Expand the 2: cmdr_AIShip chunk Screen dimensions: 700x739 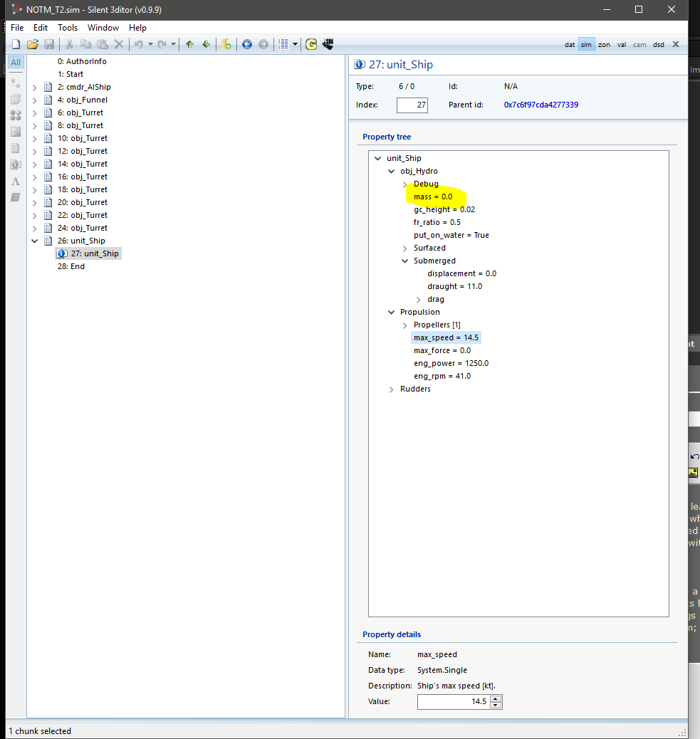click(x=34, y=87)
